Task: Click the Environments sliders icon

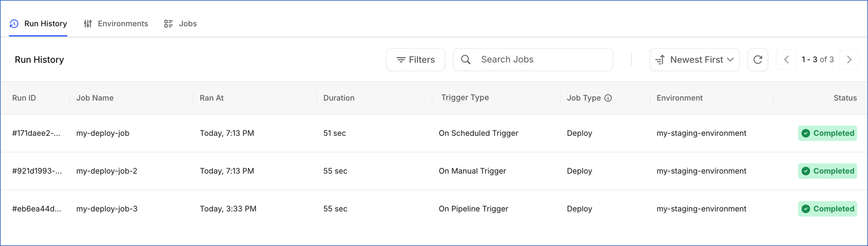Action: point(88,23)
